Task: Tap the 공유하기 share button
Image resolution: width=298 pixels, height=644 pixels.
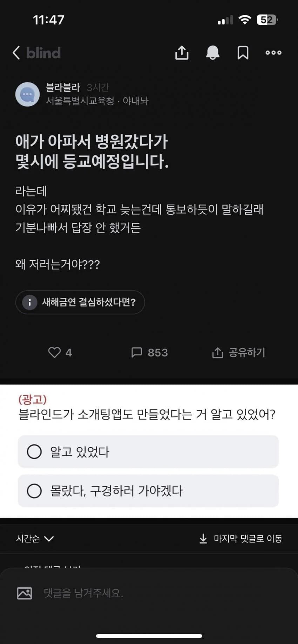Action: (239, 352)
